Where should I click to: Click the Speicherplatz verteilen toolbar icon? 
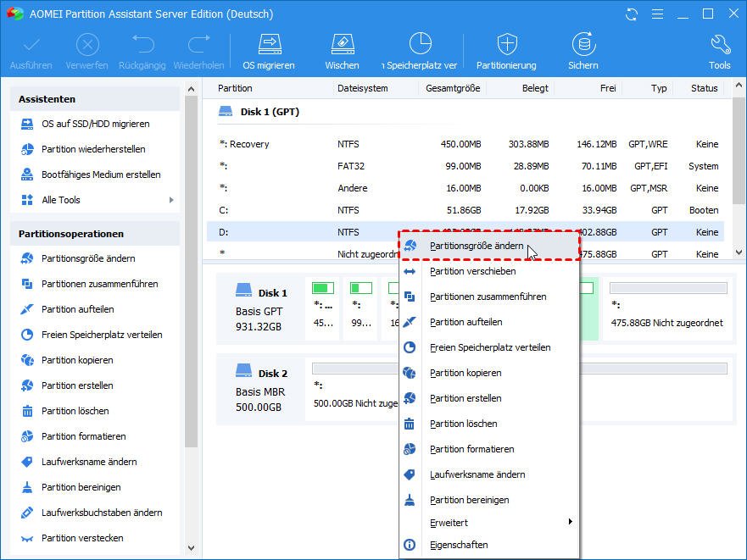[x=421, y=51]
